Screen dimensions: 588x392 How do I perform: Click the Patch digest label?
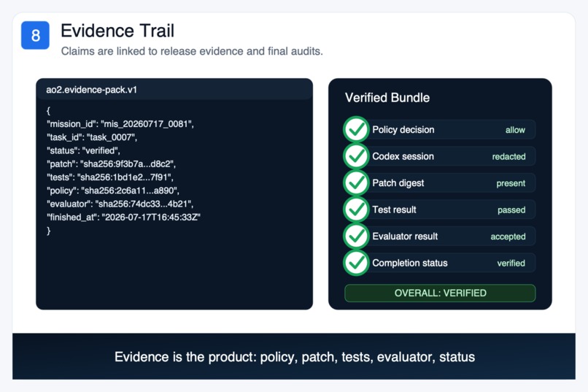click(398, 183)
